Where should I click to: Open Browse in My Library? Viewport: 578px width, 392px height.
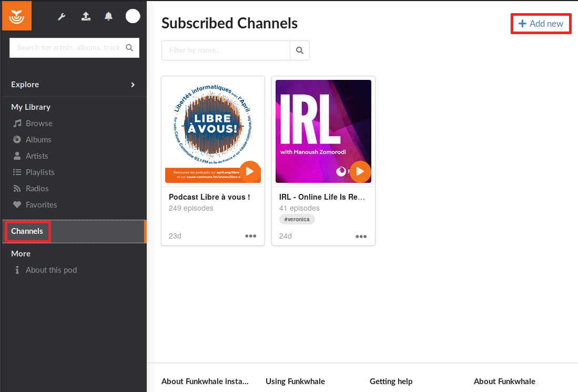39,123
